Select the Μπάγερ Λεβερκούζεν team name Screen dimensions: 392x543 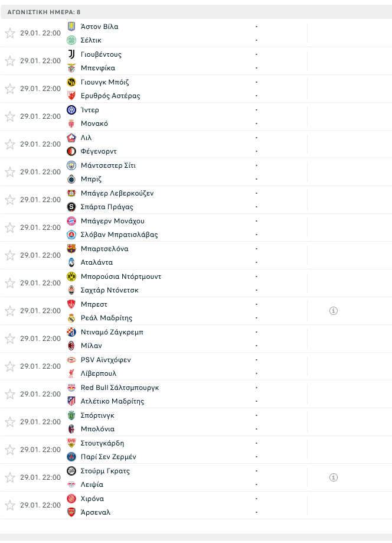coord(117,193)
